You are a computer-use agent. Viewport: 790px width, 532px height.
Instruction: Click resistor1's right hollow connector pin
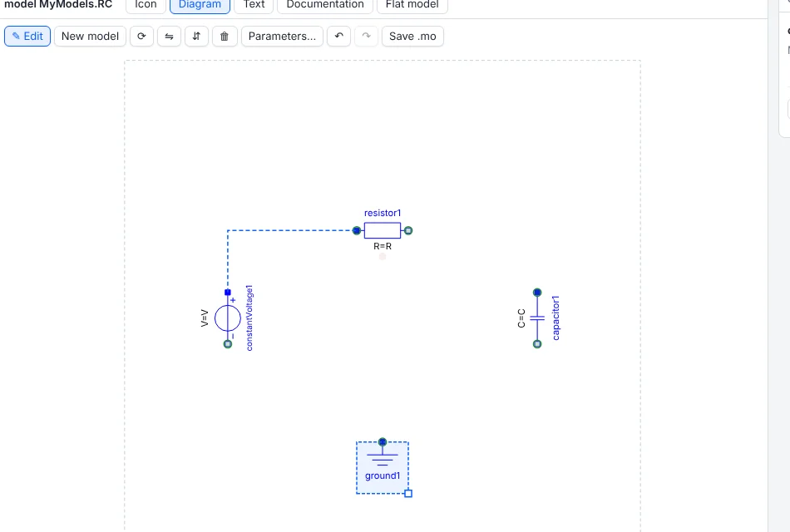click(x=408, y=231)
